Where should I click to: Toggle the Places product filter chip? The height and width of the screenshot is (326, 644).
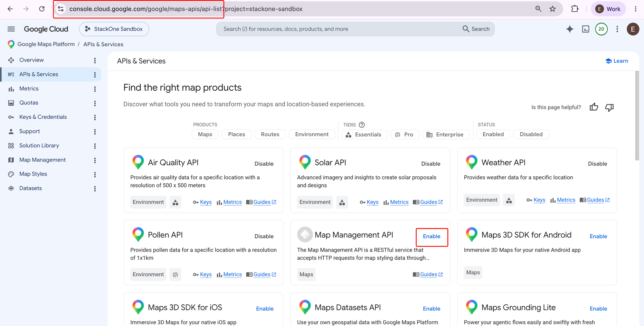coord(237,134)
